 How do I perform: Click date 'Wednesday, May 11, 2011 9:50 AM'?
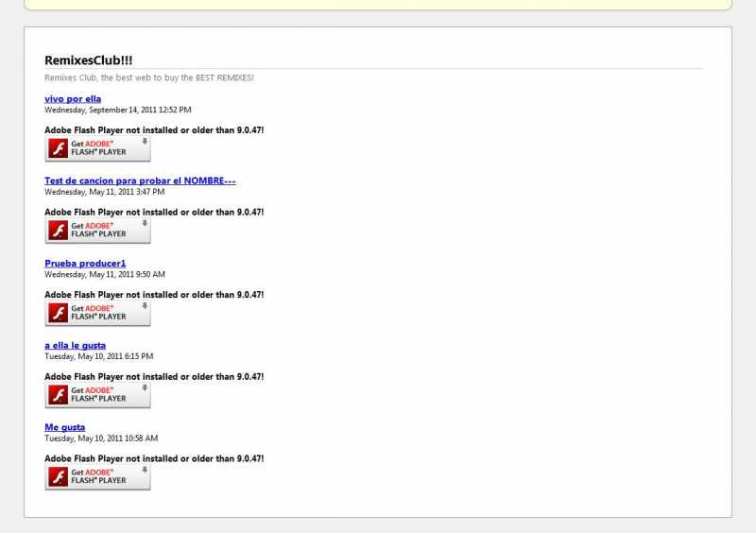click(x=105, y=274)
